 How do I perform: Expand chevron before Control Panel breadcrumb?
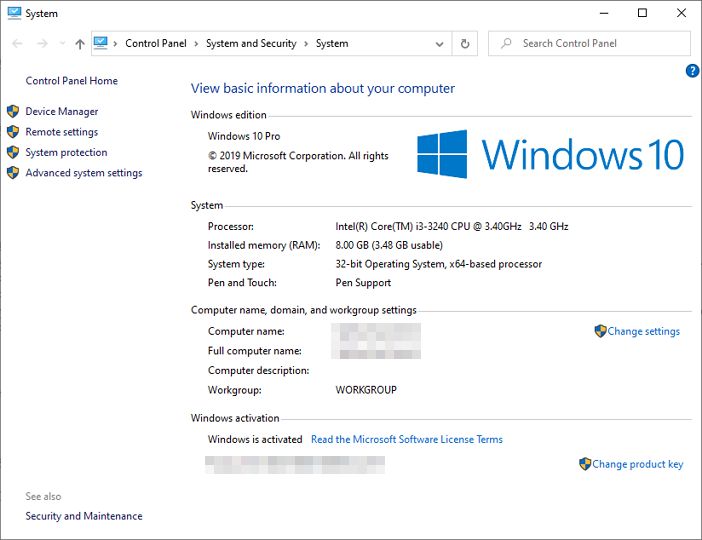116,43
